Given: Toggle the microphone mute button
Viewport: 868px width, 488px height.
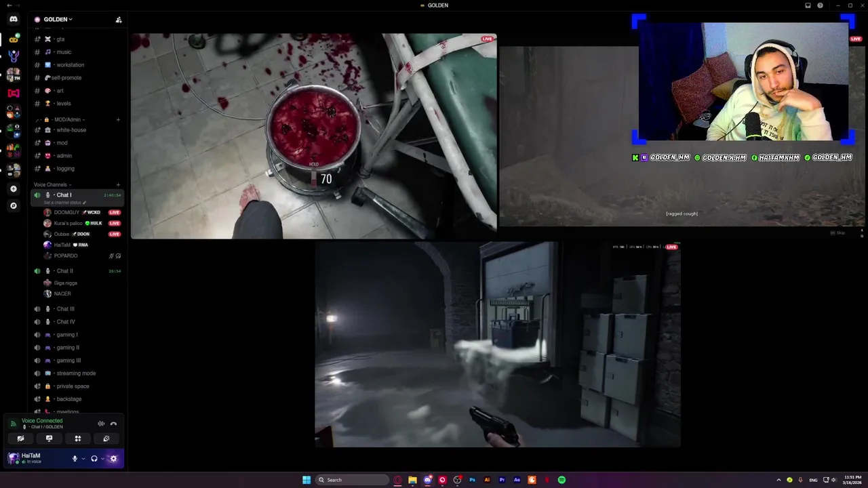Looking at the screenshot, I should [75, 459].
